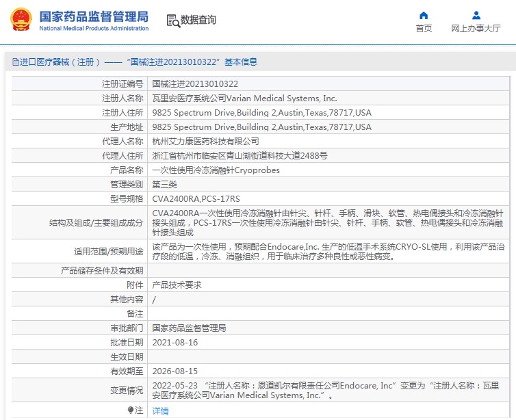Click the 结构及组成/主要组成成分 label
Screen dimensions: 516x420
(x=96, y=223)
